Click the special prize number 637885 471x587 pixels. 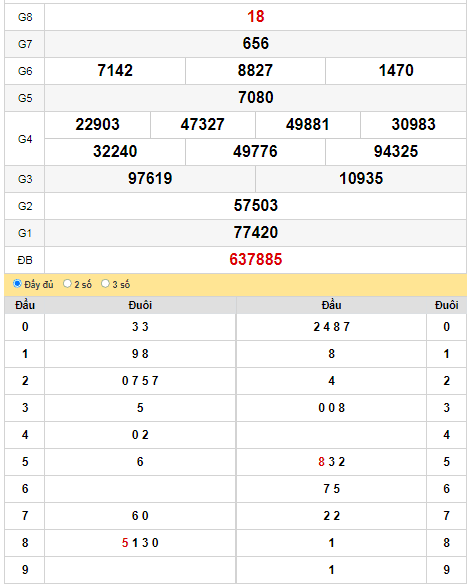(x=256, y=259)
